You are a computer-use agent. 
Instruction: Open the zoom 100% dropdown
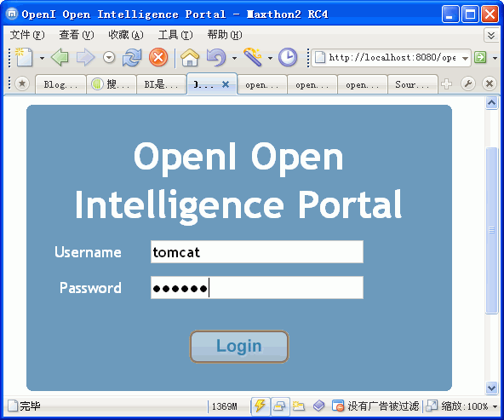click(x=495, y=406)
